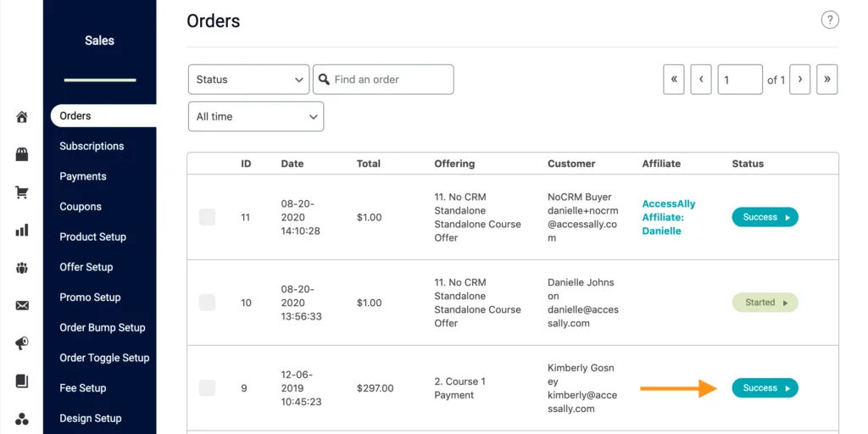The width and height of the screenshot is (868, 434).
Task: Click the Offering column header
Action: click(454, 164)
